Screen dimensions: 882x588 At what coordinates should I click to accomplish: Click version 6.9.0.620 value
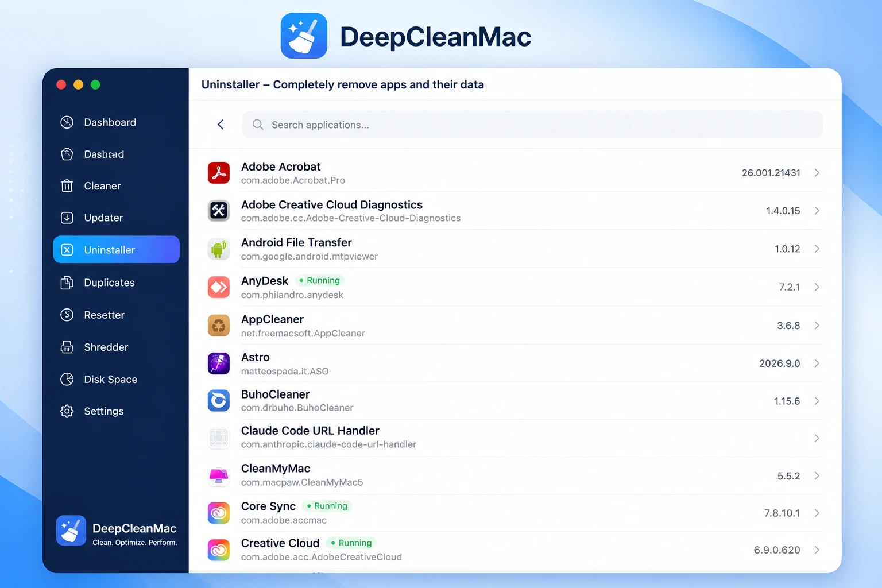(x=777, y=550)
